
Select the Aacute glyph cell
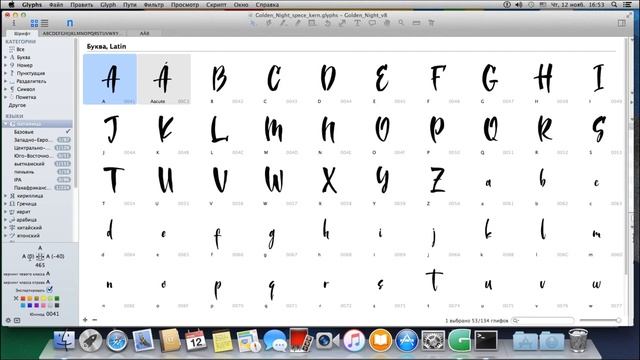point(164,79)
